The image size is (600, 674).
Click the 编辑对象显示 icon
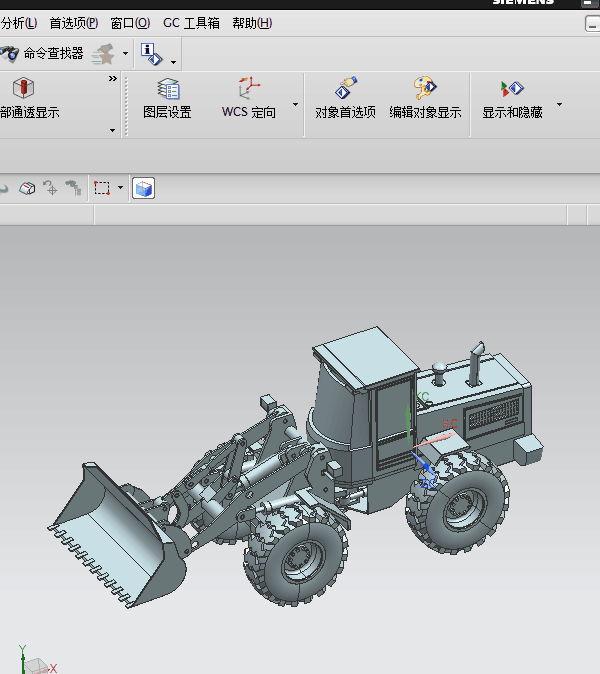(425, 88)
